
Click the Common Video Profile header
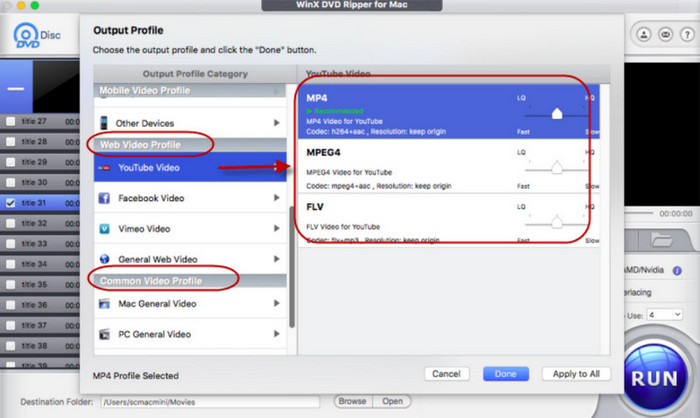[190, 281]
